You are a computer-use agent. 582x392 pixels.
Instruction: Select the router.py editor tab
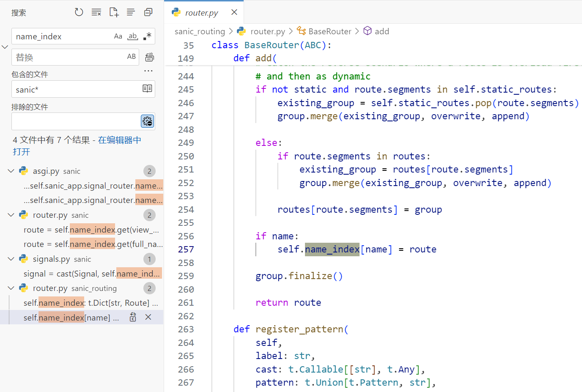coord(204,12)
